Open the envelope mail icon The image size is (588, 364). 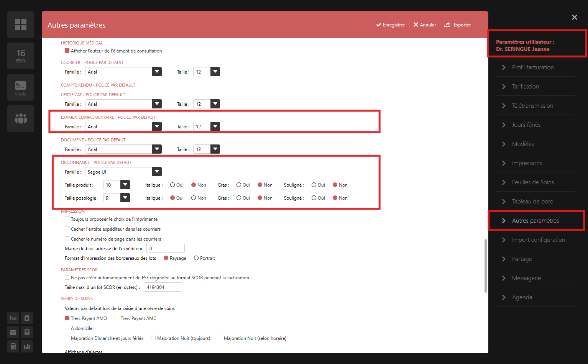click(x=13, y=332)
